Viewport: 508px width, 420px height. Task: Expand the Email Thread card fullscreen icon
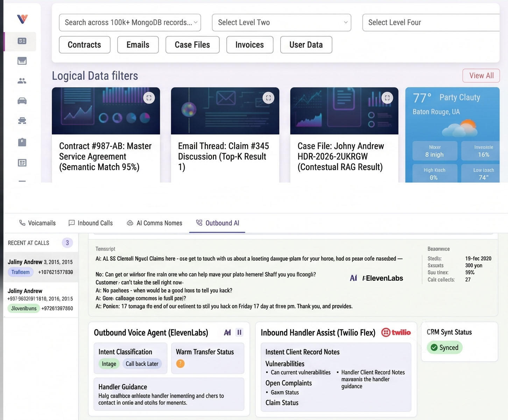268,98
